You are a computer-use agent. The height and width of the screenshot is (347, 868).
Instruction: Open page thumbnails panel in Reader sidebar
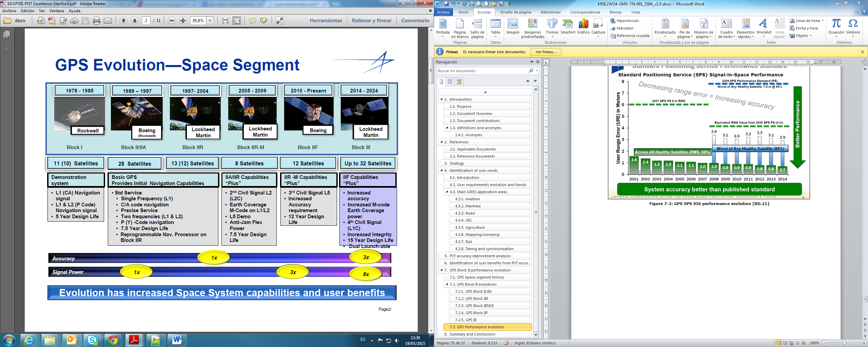(6, 34)
